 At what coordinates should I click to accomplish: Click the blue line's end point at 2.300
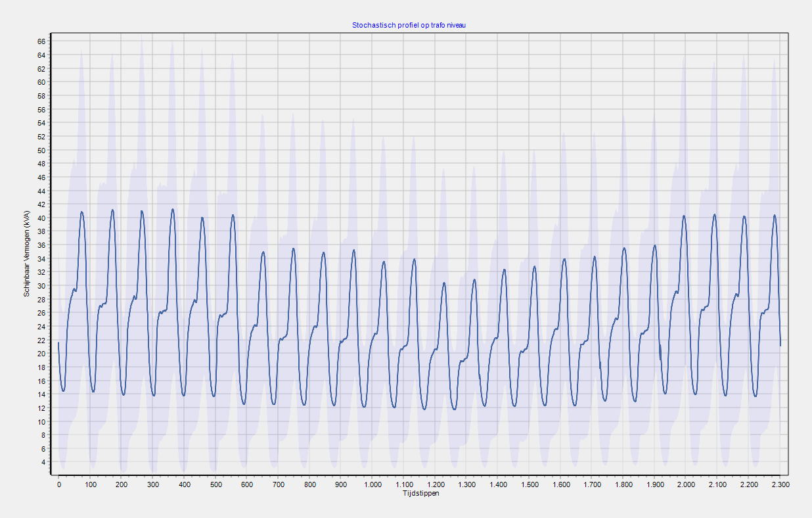[780, 345]
